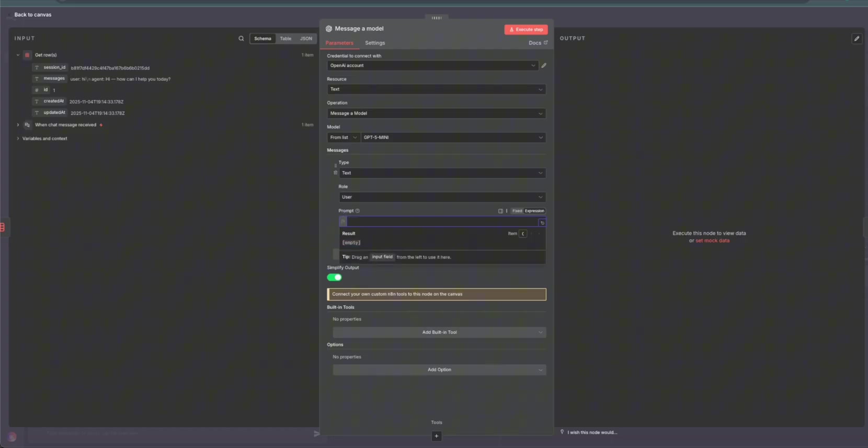Click the id field pill

pos(41,90)
